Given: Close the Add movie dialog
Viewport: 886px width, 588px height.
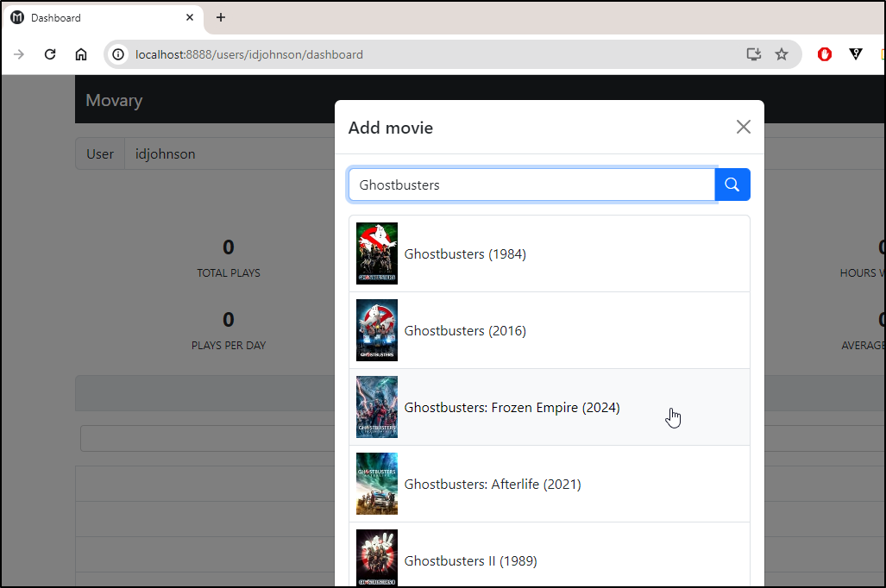Looking at the screenshot, I should tap(744, 127).
